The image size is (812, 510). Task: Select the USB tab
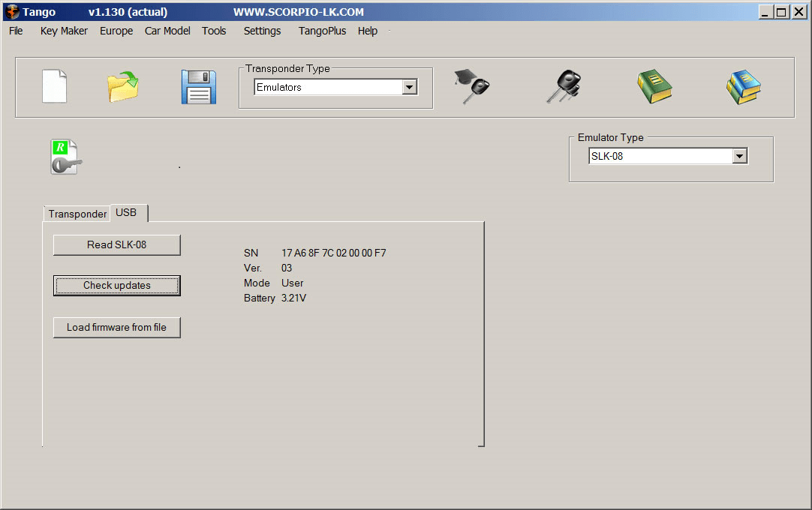128,213
